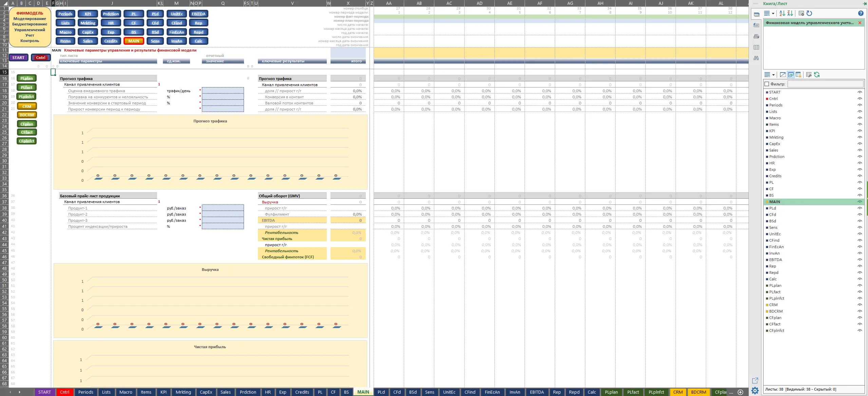Click the green refresh sheets list icon
868x396 pixels.
coord(817,75)
